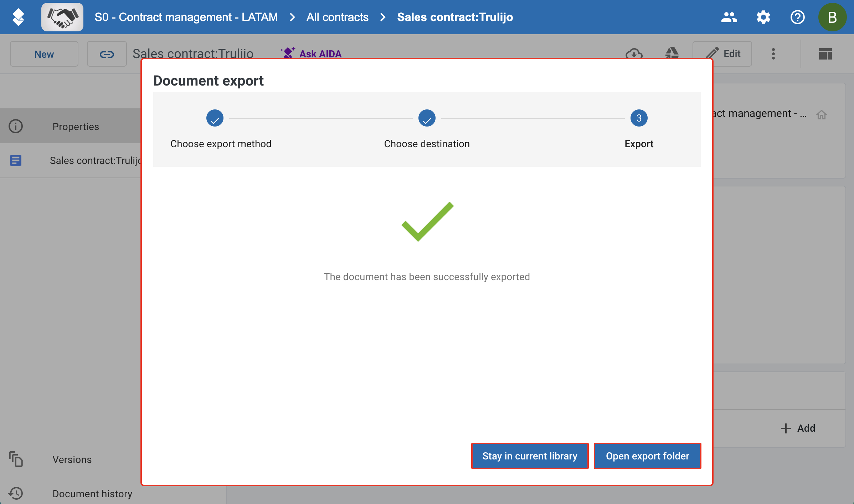This screenshot has height=504, width=854.
Task: Click the home icon beside management text
Action: pyautogui.click(x=822, y=115)
